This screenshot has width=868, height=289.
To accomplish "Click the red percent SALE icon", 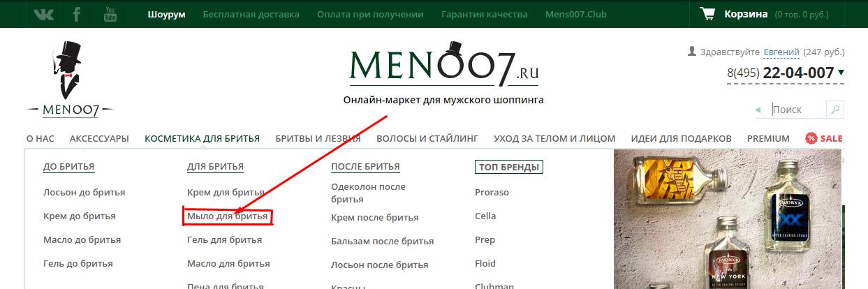I will tap(811, 138).
